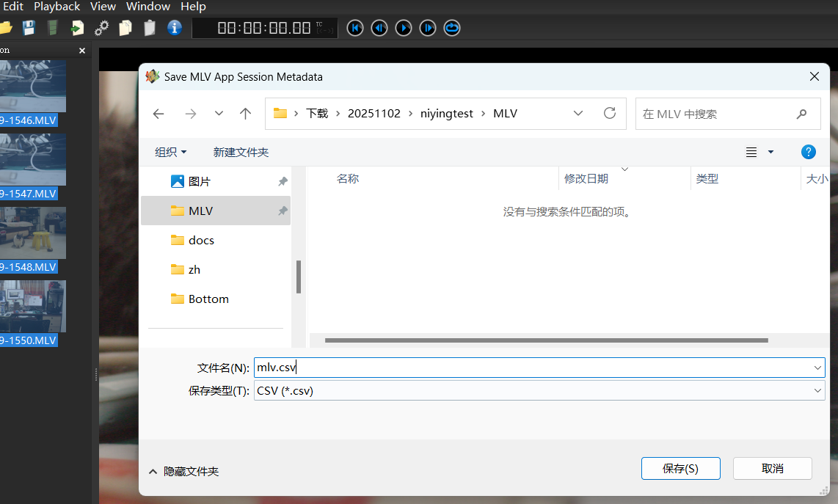Start playback with play button
Viewport: 838px width, 504px height.
click(x=404, y=28)
